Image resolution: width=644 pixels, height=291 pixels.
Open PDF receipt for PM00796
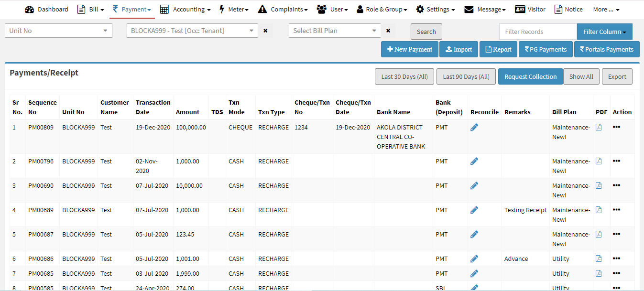599,161
